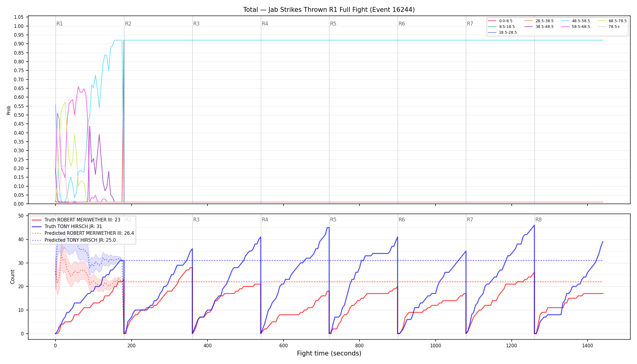Viewport: 637px width, 364px height.
Task: Click the Count y-axis label
Action: (12, 277)
